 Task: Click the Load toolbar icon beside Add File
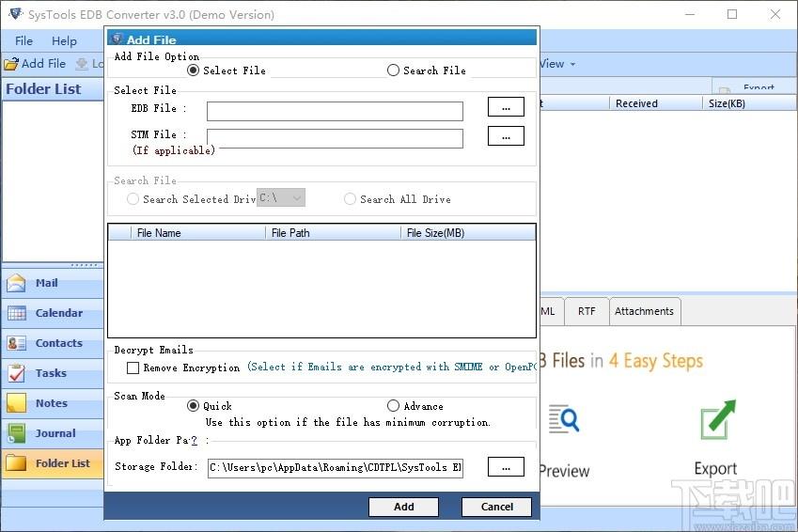[82, 64]
